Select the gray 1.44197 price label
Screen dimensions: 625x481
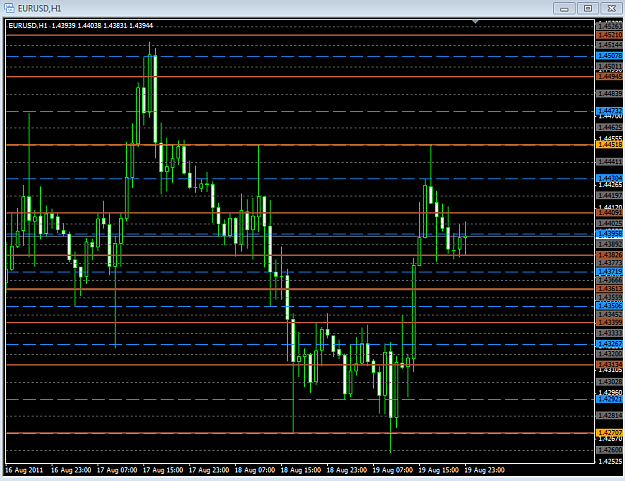610,196
